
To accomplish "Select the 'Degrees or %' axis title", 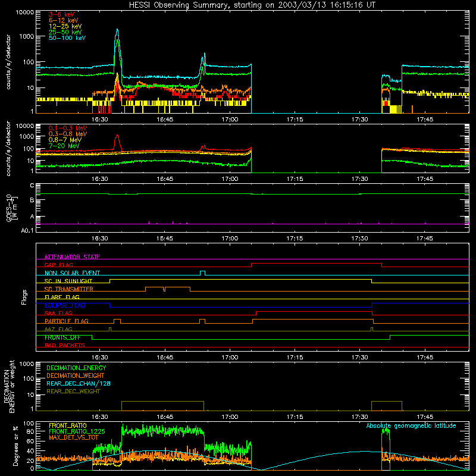I will [15, 446].
